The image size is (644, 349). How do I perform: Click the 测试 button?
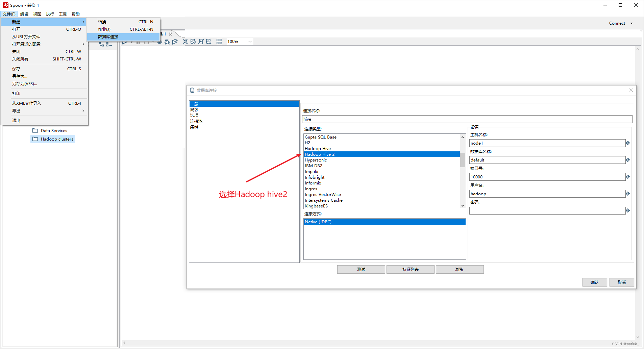point(361,269)
